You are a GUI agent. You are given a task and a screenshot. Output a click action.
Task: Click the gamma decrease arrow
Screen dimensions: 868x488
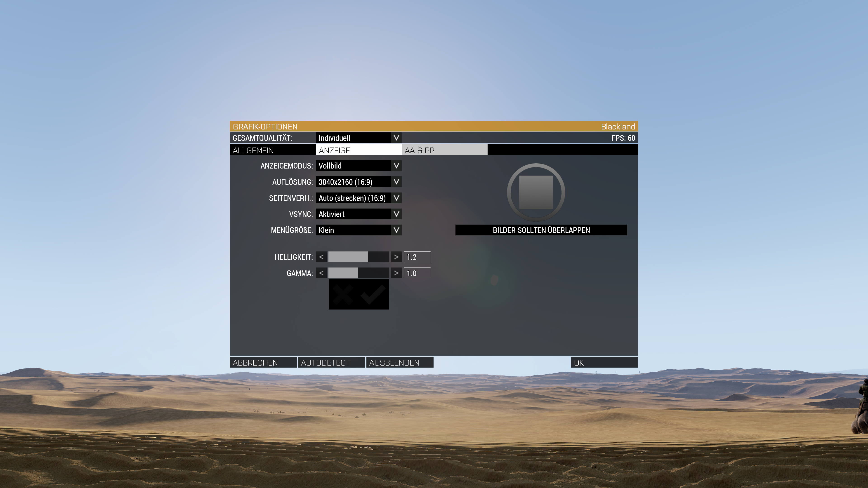coord(321,273)
